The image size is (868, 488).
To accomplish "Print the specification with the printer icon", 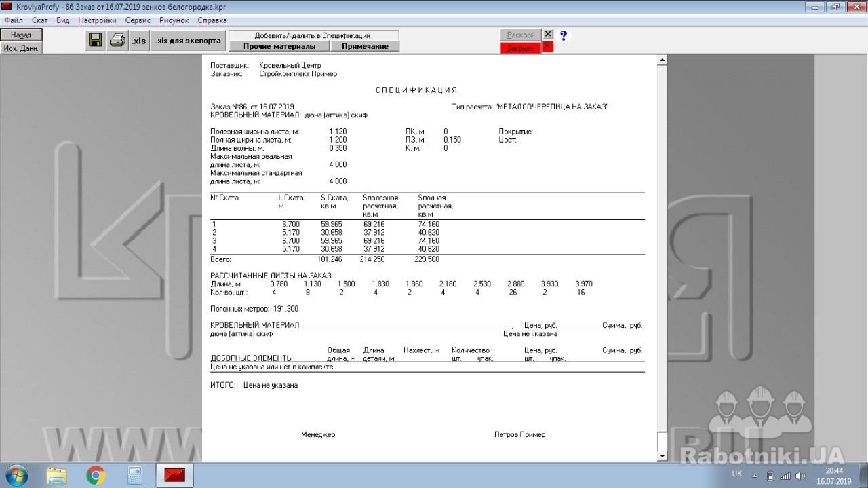I will click(117, 40).
